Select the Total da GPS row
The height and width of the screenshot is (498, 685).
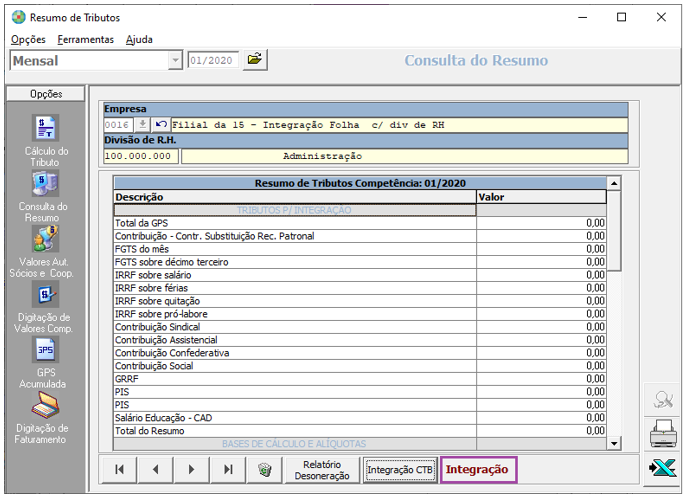360,223
